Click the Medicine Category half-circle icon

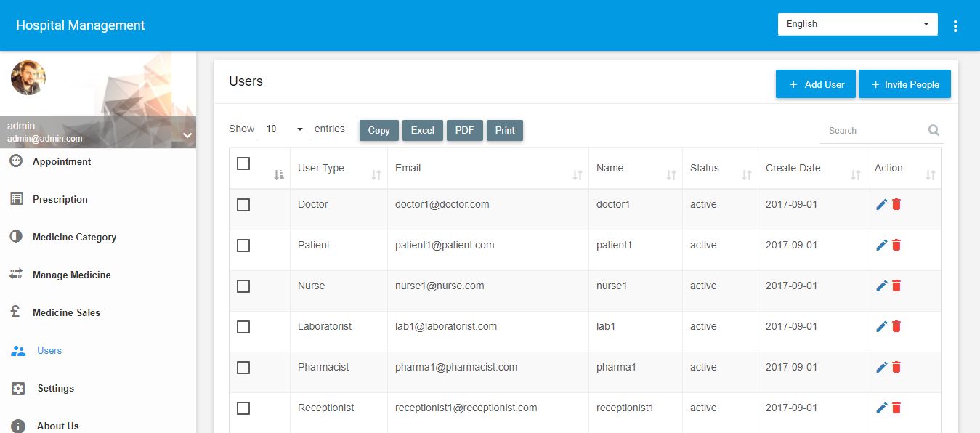pos(16,237)
